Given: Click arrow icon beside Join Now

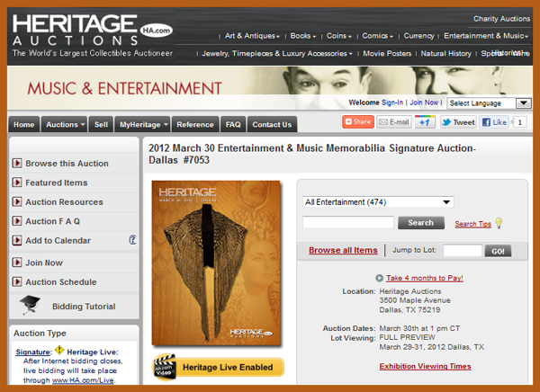Looking at the screenshot, I should pyautogui.click(x=17, y=263).
